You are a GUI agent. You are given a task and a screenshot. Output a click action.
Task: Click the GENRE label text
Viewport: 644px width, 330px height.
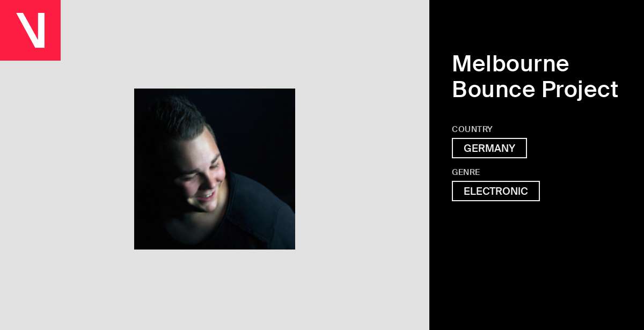pos(466,172)
